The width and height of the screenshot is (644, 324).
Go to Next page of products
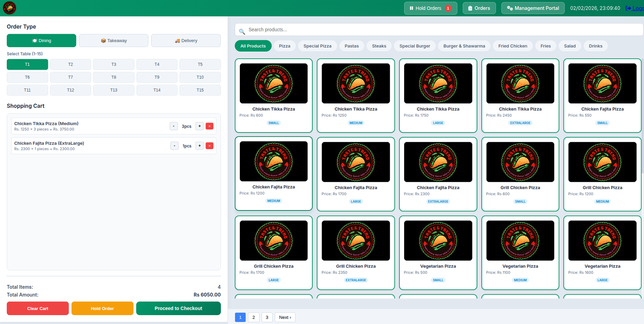285,317
